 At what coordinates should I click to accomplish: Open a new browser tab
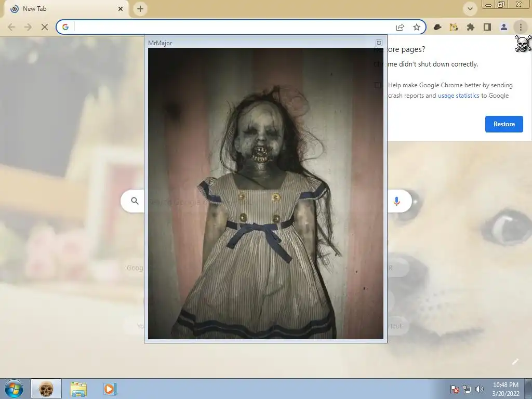pos(140,9)
